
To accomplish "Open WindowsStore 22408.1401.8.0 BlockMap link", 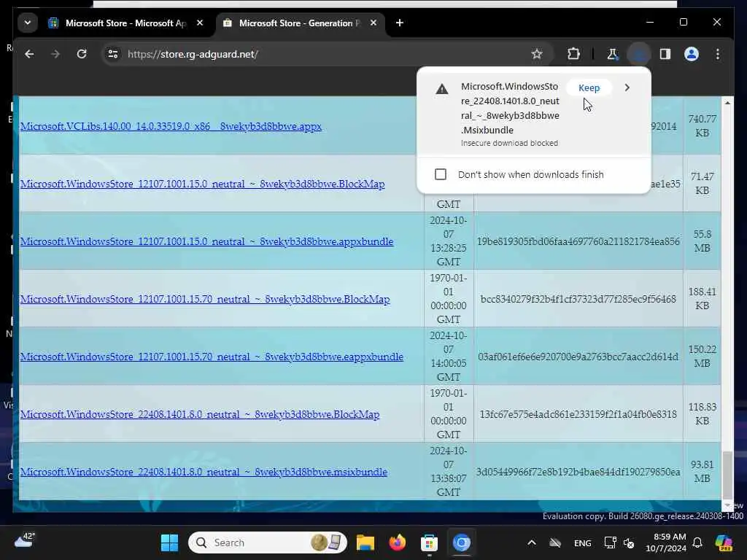I will tap(200, 414).
